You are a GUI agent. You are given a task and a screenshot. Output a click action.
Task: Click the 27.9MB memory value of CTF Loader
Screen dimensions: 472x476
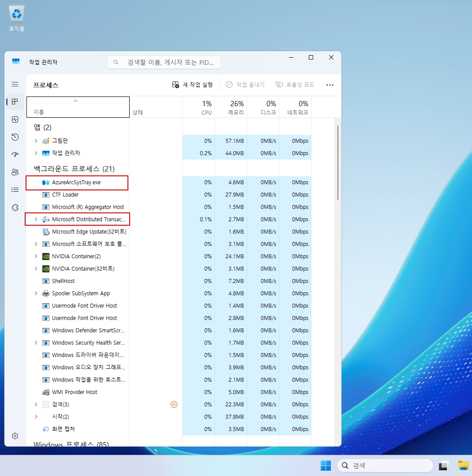tap(234, 195)
